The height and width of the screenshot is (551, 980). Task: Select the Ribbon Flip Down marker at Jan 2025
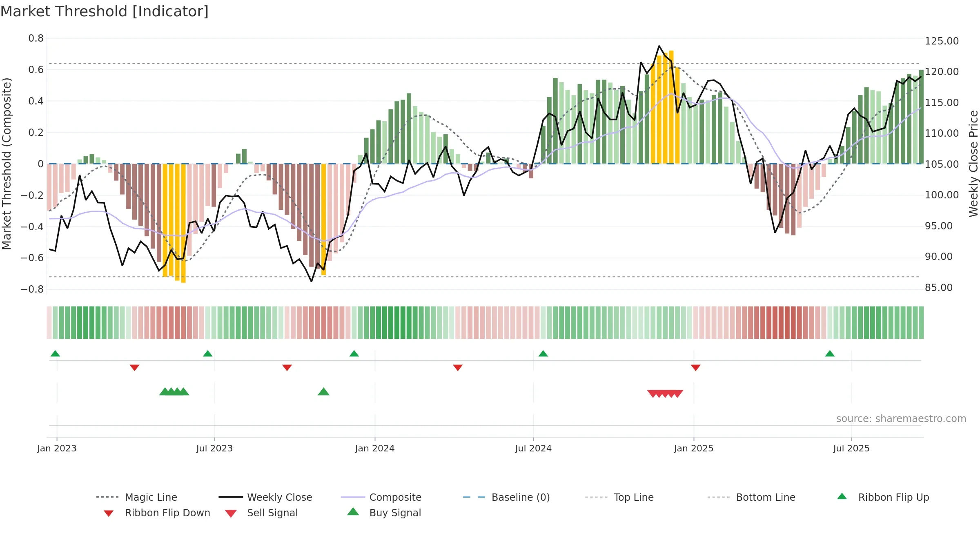(x=696, y=368)
